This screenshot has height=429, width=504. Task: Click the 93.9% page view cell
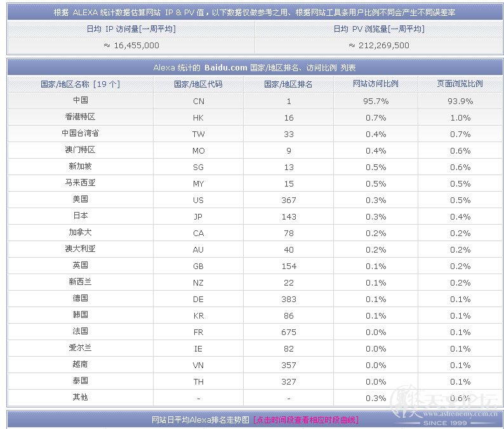[460, 102]
